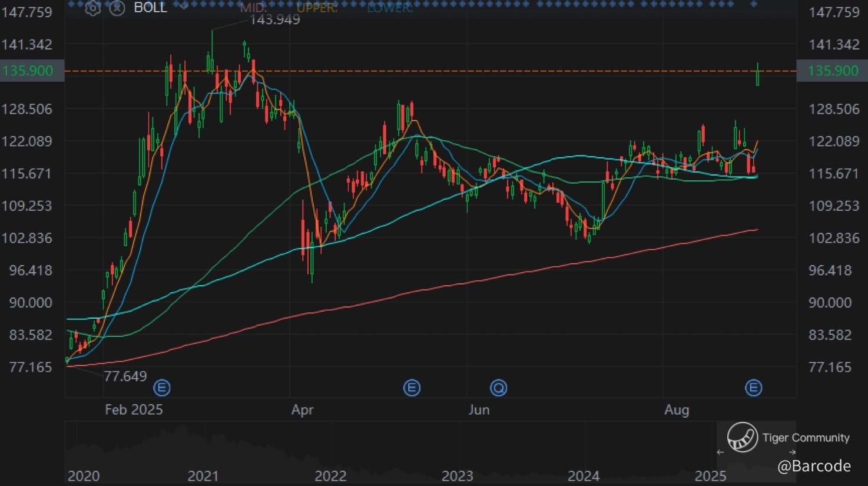The image size is (868, 486).
Task: Click the @Barcode username link
Action: (814, 466)
